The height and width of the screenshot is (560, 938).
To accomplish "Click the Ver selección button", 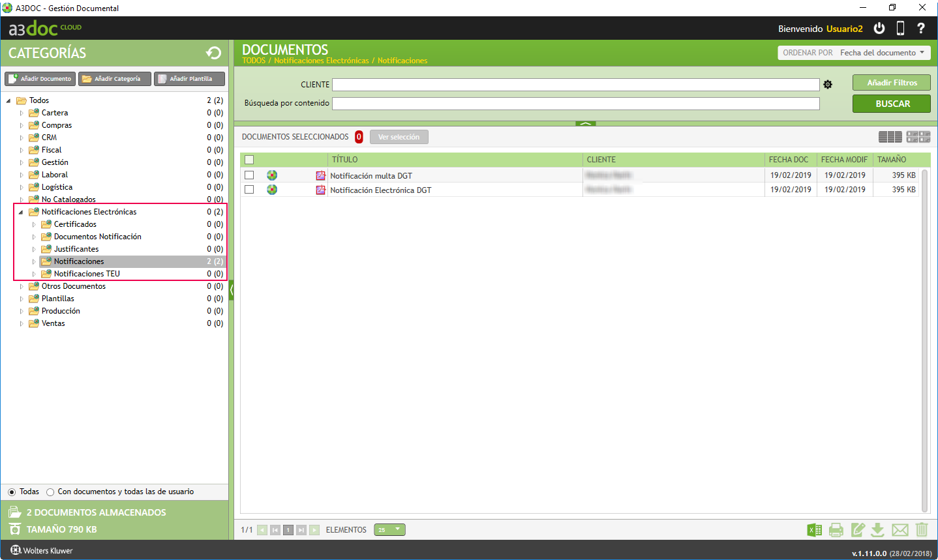I will click(x=399, y=137).
